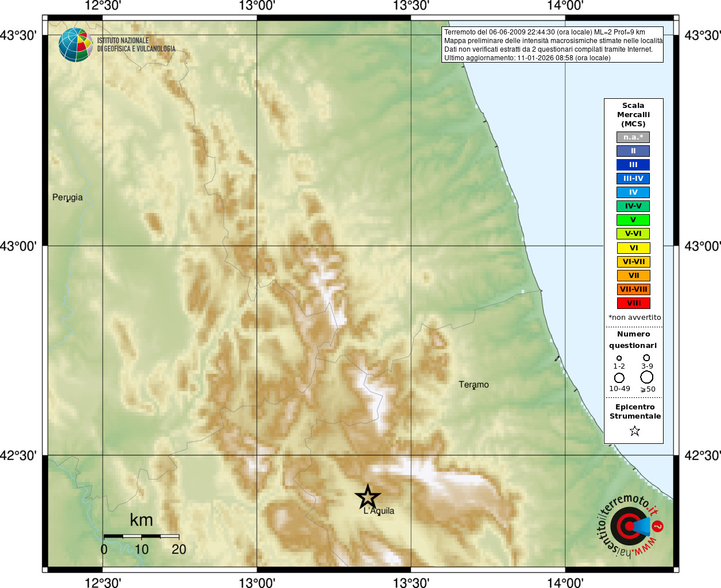Click the left 43°00' latitude label
The height and width of the screenshot is (588, 721).
point(18,246)
